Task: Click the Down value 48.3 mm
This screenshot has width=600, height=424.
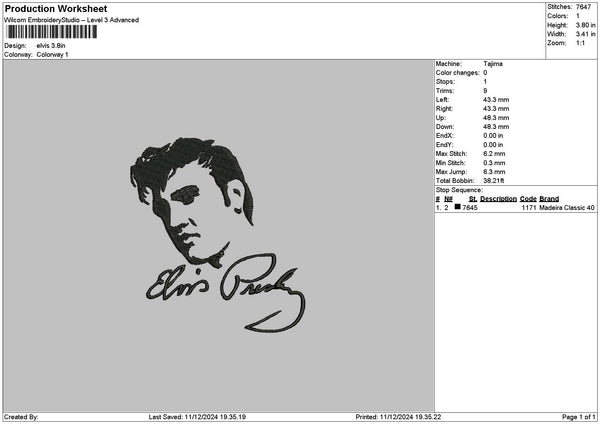Action: (x=496, y=127)
